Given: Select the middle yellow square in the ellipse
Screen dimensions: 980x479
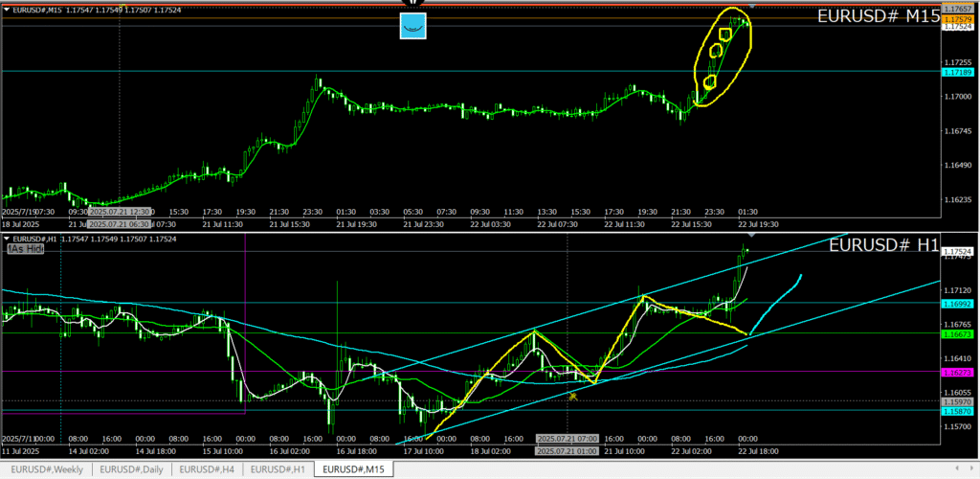Looking at the screenshot, I should 715,50.
